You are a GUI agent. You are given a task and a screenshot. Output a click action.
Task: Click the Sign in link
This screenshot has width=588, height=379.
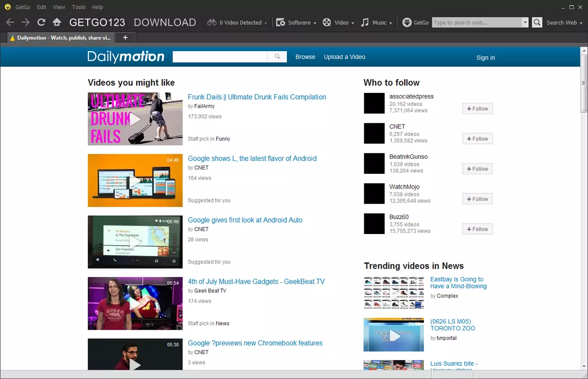[x=486, y=58]
